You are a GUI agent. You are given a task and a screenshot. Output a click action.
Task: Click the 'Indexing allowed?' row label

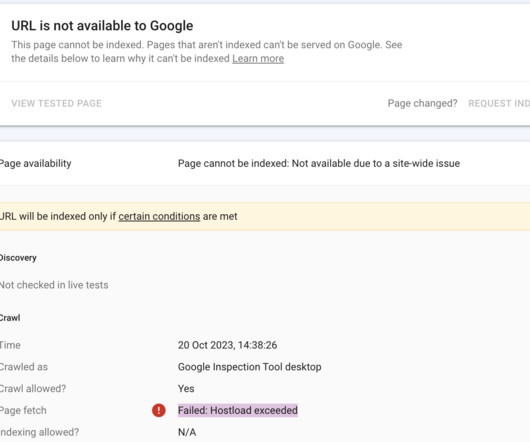(39, 432)
